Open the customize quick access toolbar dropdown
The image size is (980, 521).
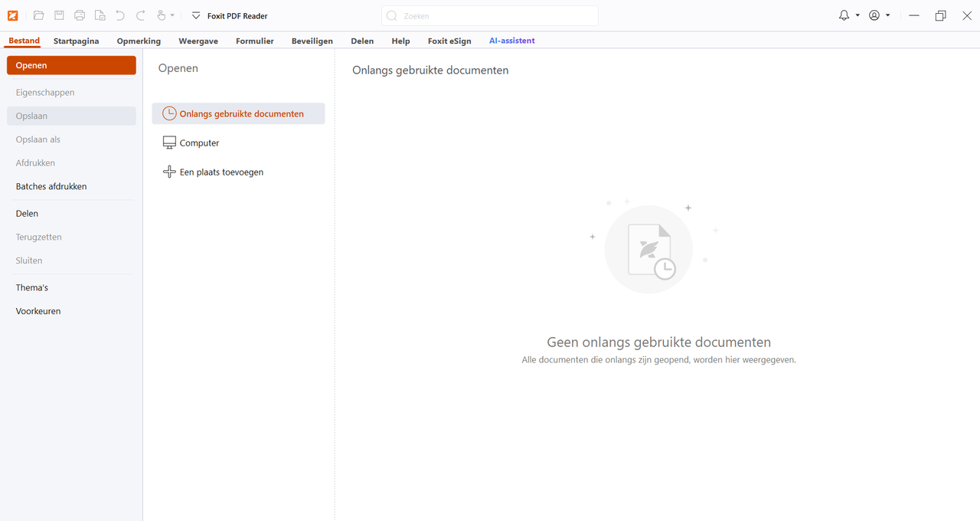pyautogui.click(x=196, y=15)
